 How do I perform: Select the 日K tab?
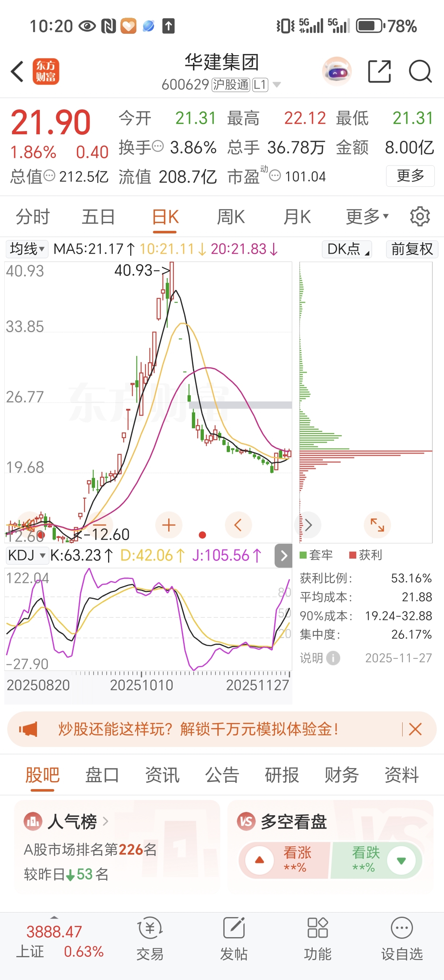pyautogui.click(x=165, y=216)
